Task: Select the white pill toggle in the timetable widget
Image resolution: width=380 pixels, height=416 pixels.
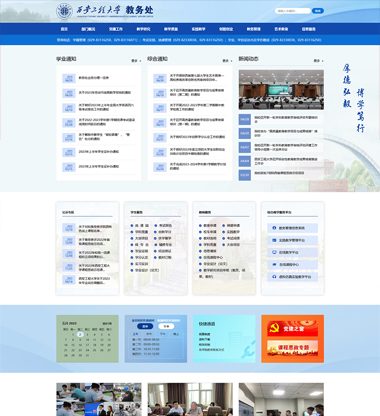Action: point(166,326)
